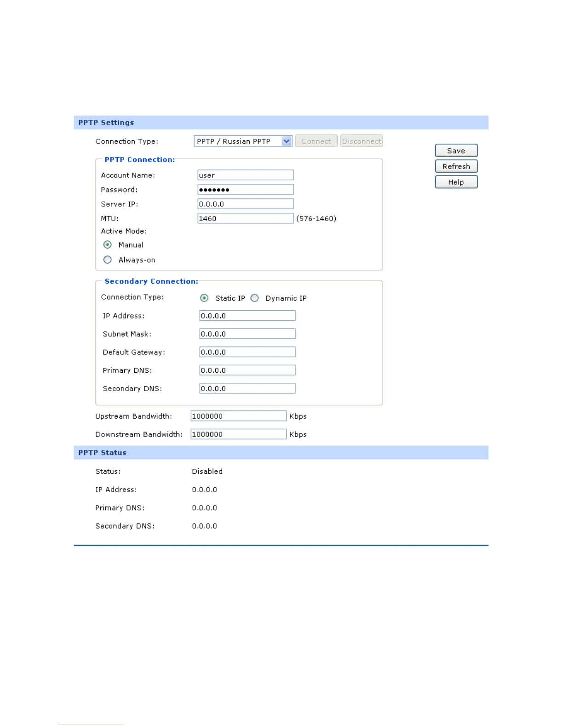
Task: Click the secondary connection IP Address field
Action: click(247, 316)
